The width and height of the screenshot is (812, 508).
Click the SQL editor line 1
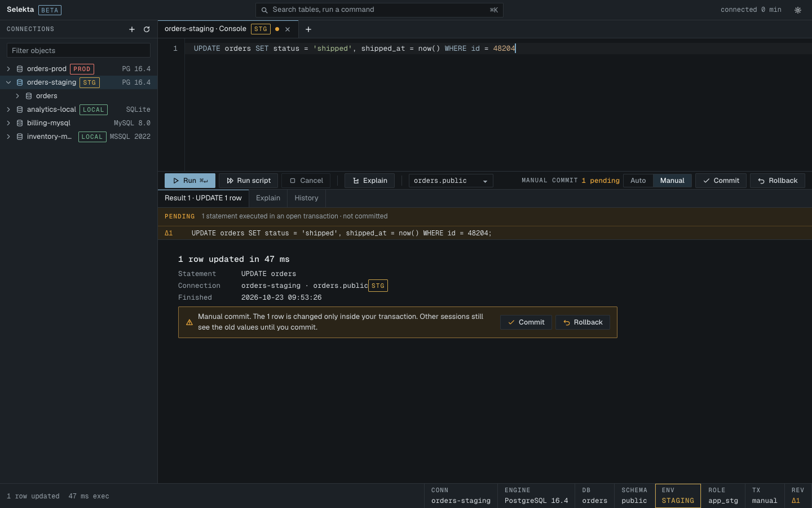[498, 49]
